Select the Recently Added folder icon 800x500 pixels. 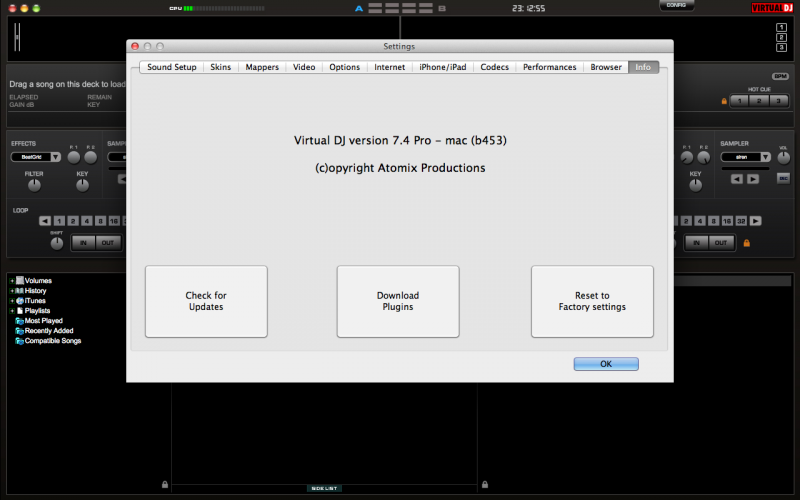[19, 331]
